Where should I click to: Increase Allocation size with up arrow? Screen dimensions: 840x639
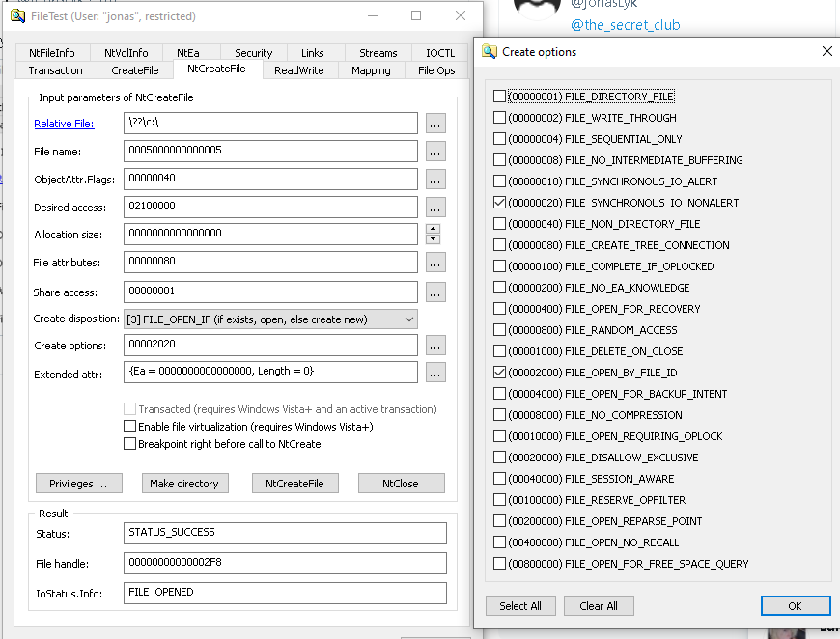click(433, 229)
